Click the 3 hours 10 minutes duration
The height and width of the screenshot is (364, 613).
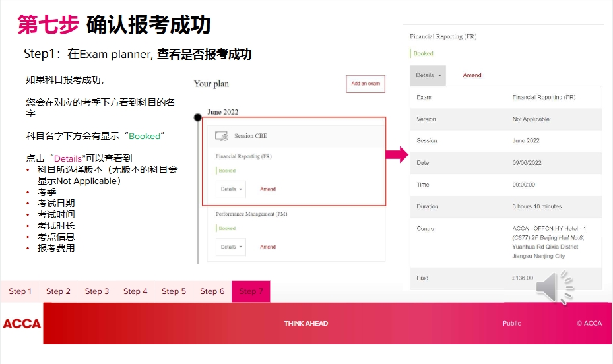point(537,206)
